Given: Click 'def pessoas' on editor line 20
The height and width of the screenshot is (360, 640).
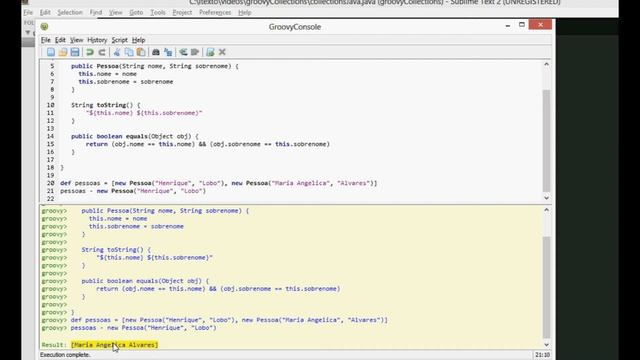Looking at the screenshot, I should (80, 183).
